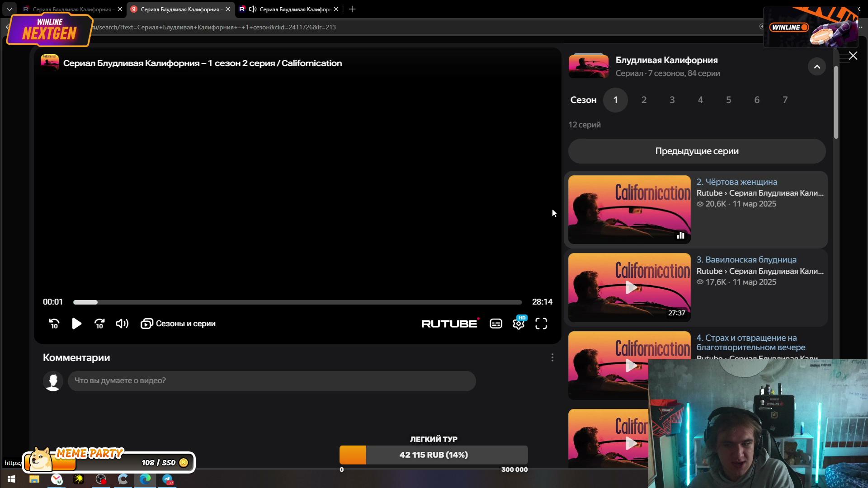Select season 3 tab
868x488 pixels.
pyautogui.click(x=672, y=100)
